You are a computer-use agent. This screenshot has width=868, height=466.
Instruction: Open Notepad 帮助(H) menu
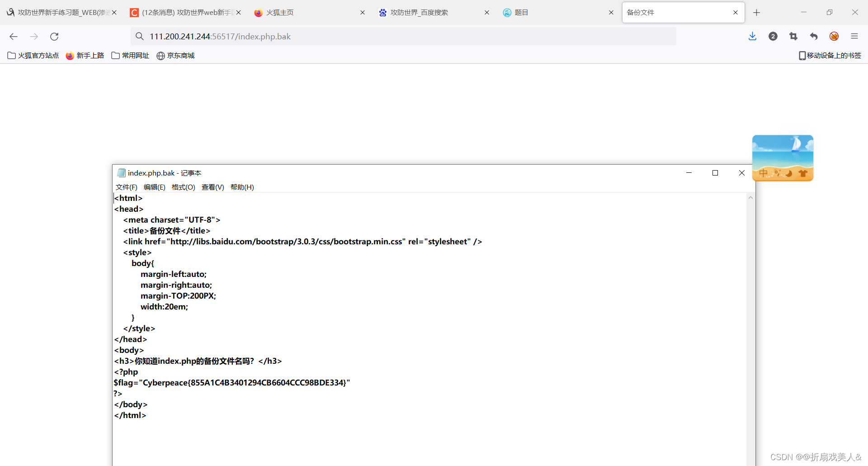click(242, 187)
